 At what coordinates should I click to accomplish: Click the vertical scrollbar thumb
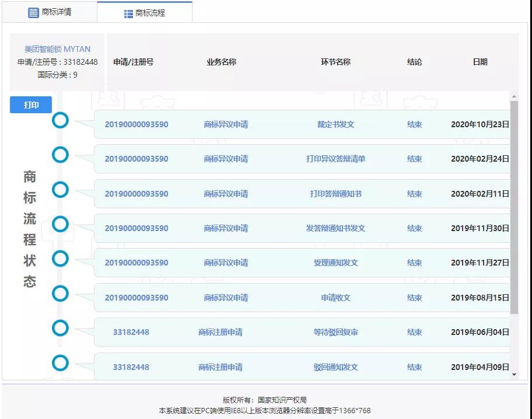coord(514,207)
